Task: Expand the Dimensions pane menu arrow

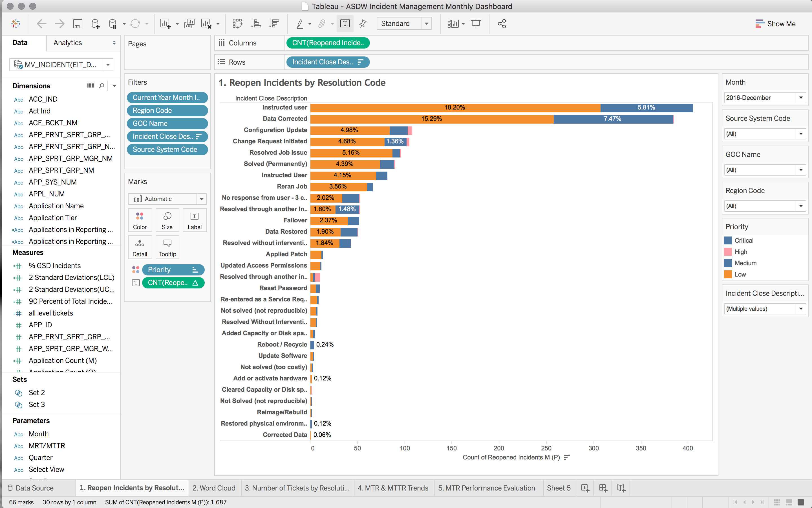Action: coord(114,86)
